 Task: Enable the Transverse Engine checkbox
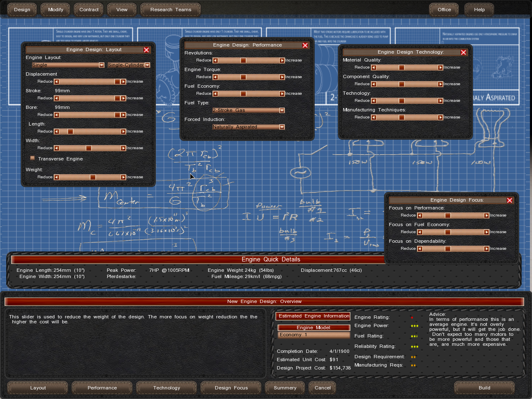(32, 158)
